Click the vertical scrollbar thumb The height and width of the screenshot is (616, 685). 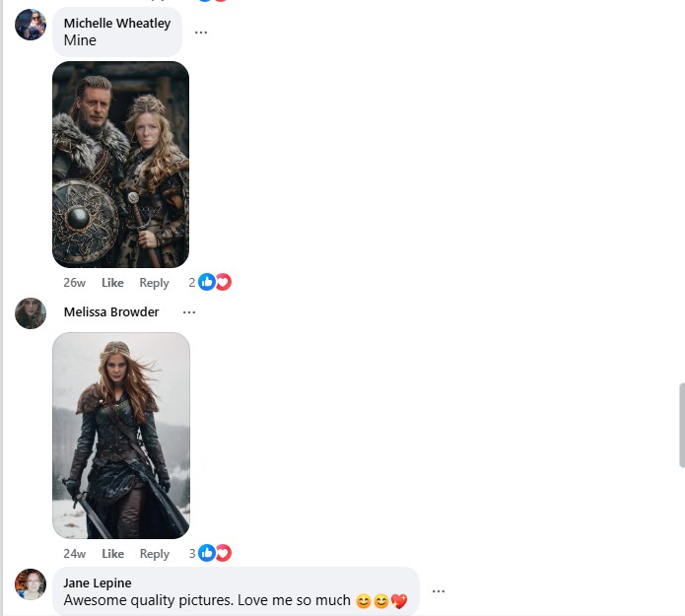pyautogui.click(x=680, y=425)
